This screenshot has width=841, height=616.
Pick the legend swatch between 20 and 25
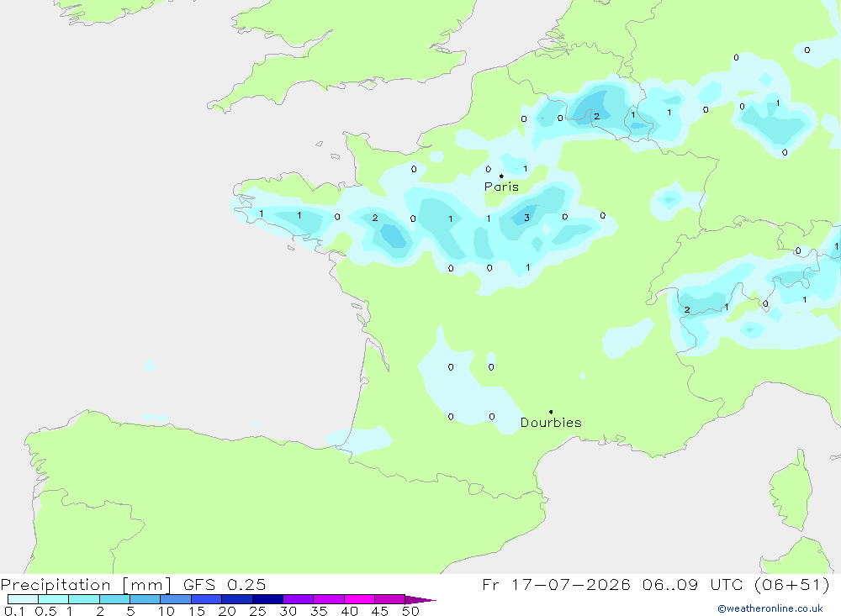(x=237, y=599)
